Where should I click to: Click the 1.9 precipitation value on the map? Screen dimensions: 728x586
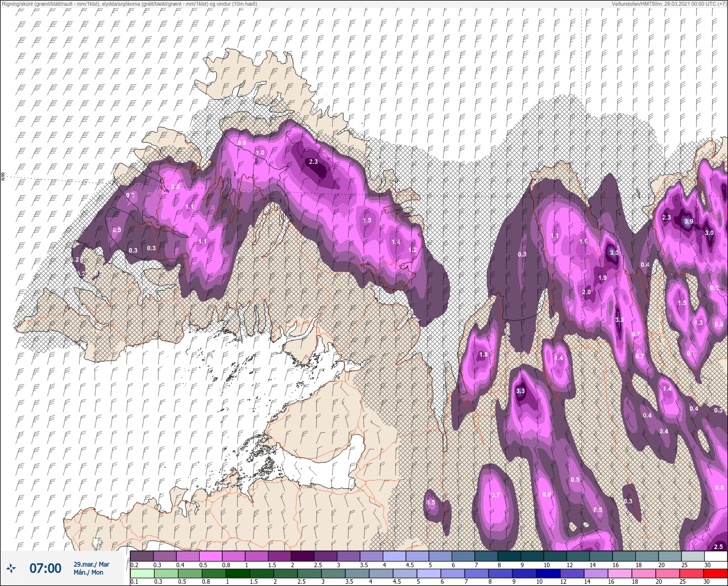pos(603,278)
